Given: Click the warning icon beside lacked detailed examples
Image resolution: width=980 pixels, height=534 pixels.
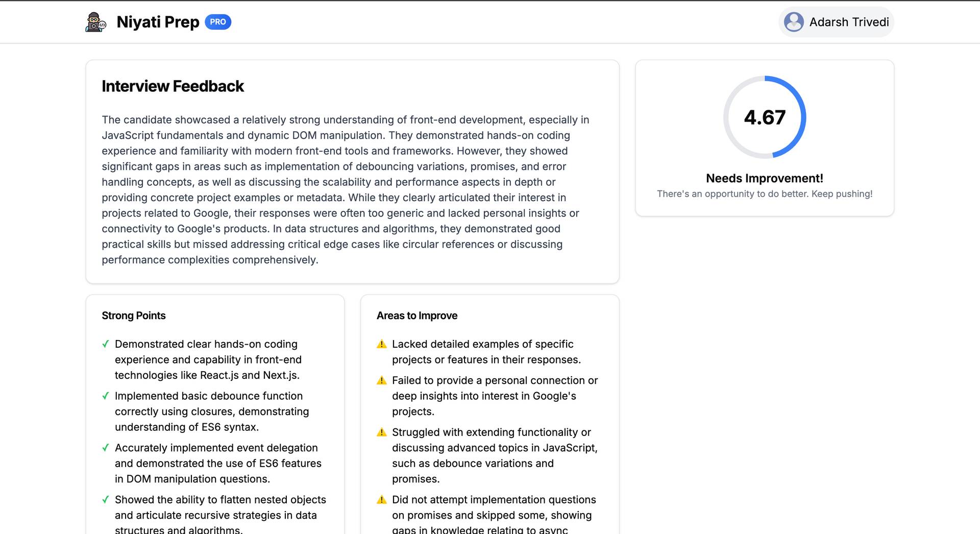Looking at the screenshot, I should (x=381, y=344).
